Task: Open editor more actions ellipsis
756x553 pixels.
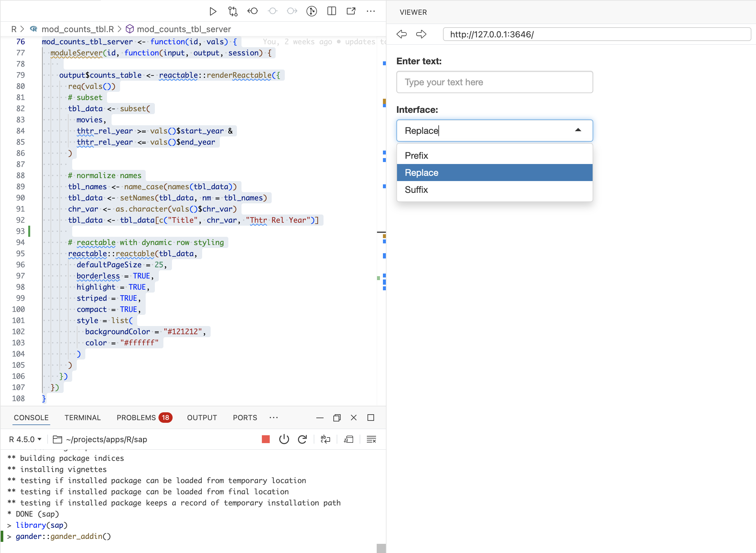Action: coord(371,11)
